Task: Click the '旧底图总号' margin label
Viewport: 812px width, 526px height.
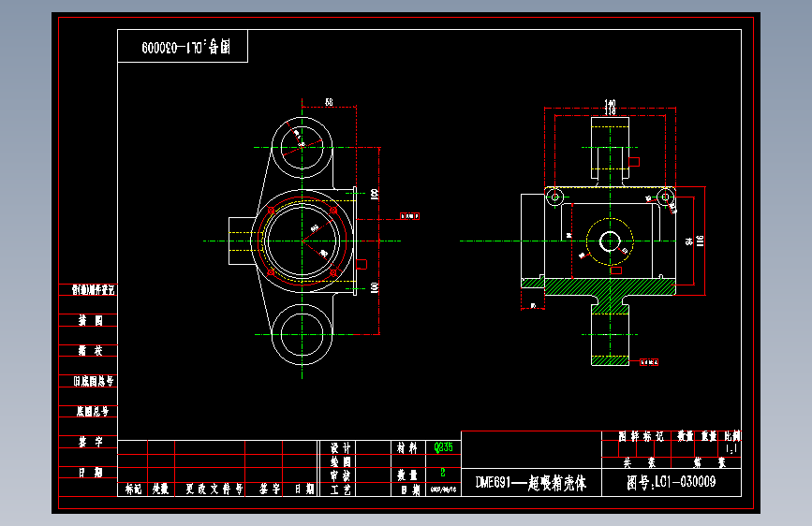Action: tap(94, 382)
